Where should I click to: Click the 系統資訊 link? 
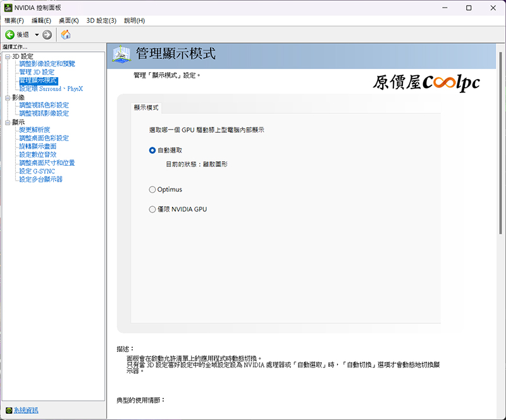coord(26,411)
